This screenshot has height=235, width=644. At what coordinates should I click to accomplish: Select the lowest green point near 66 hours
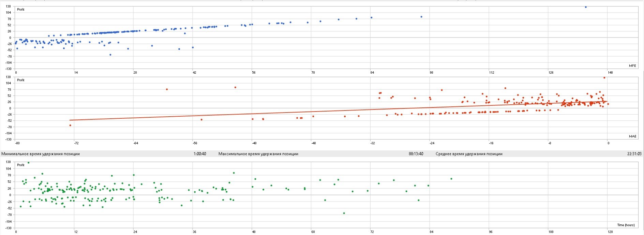(344, 213)
